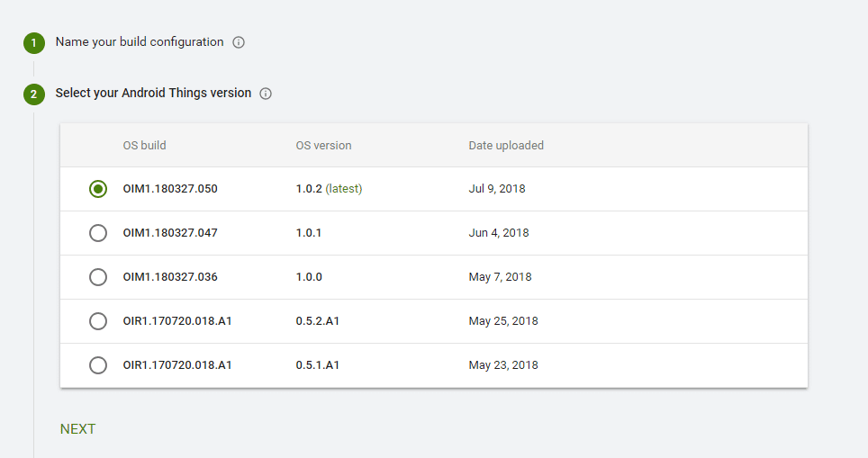The height and width of the screenshot is (458, 868).
Task: Select radio button for version 0.5.2.A1
Action: tap(98, 321)
